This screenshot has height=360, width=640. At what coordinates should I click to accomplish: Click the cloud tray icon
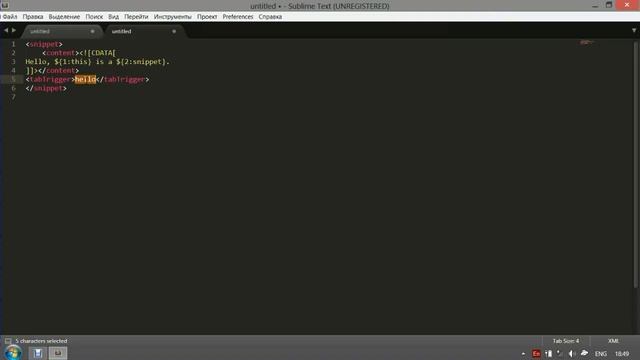[584, 353]
